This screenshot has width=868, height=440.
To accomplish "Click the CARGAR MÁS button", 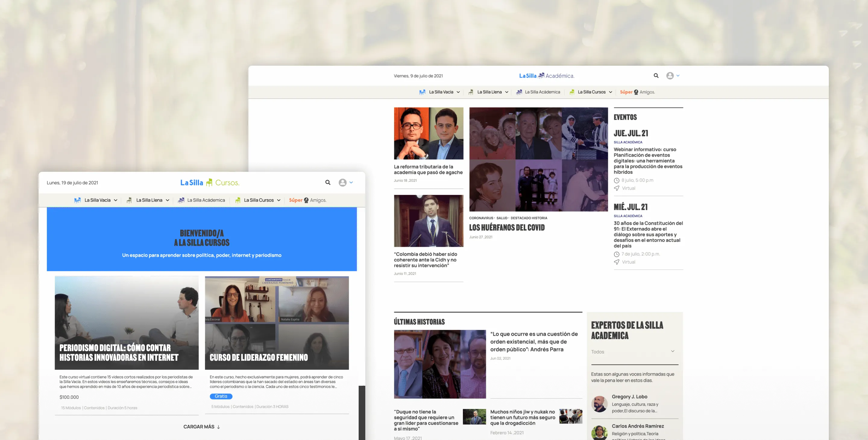I will [202, 427].
